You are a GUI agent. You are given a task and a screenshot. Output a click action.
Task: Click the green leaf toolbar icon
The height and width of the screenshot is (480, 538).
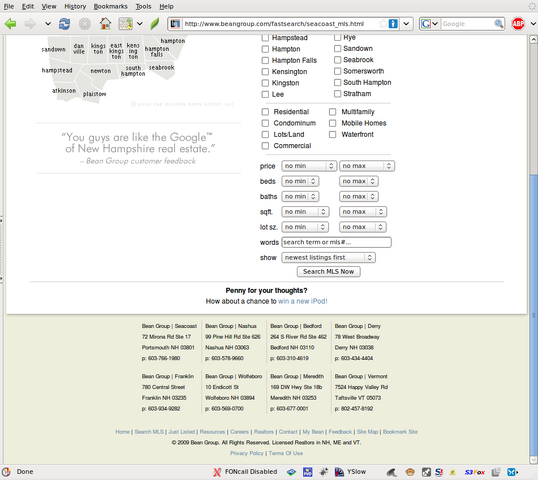[x=155, y=24]
